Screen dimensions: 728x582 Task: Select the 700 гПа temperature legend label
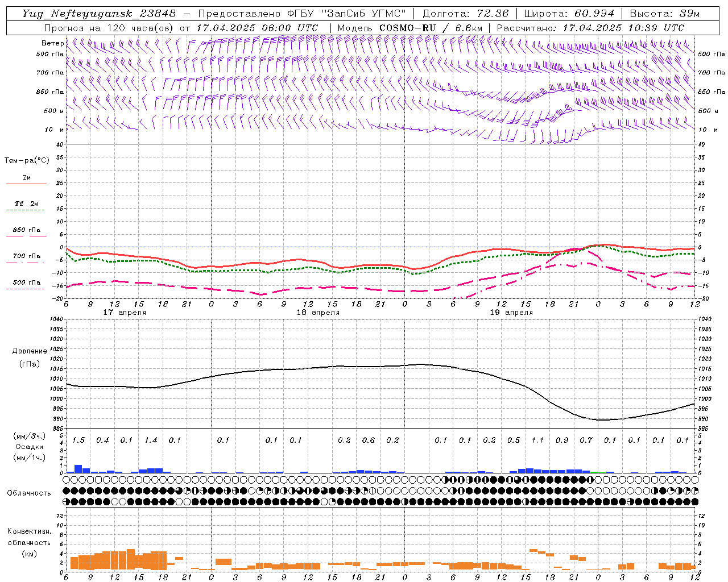(x=27, y=256)
